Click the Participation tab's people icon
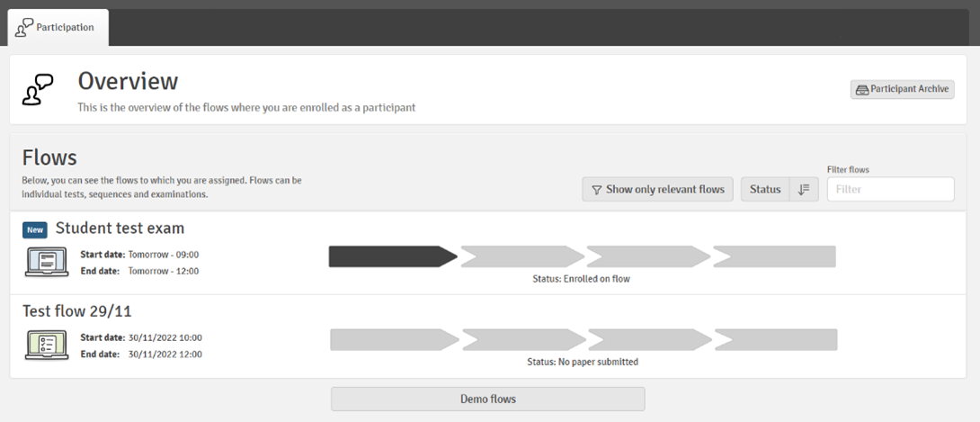Viewport: 980px width, 422px height. click(x=24, y=28)
